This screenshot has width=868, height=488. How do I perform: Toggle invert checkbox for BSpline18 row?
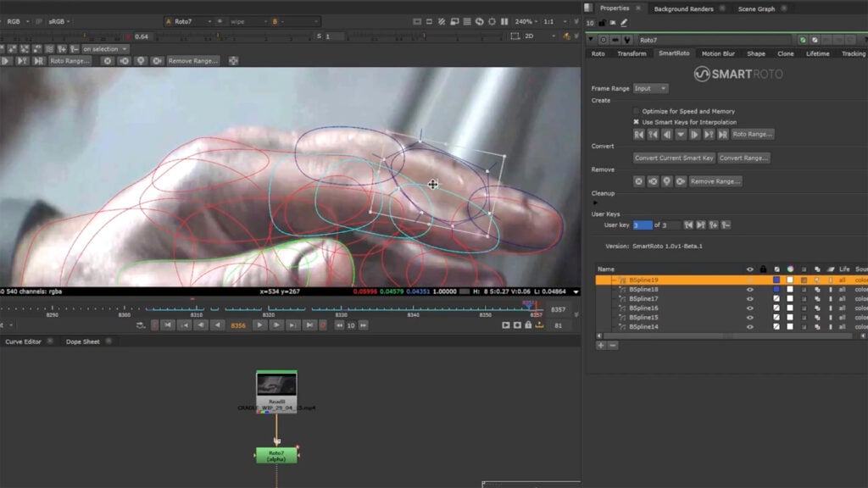pyautogui.click(x=804, y=290)
